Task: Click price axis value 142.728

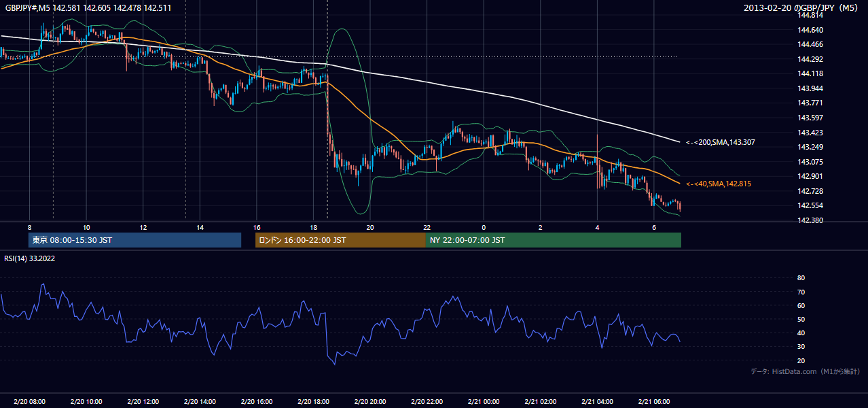Action: click(x=810, y=191)
